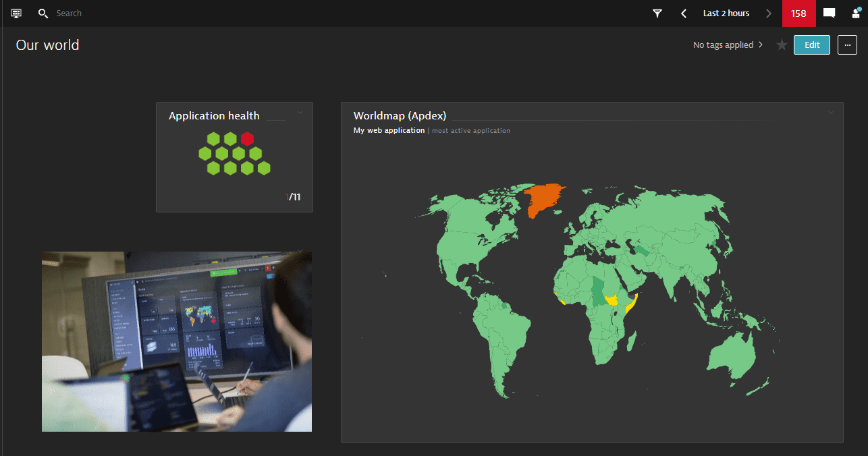Open the user account menu icon

(855, 13)
